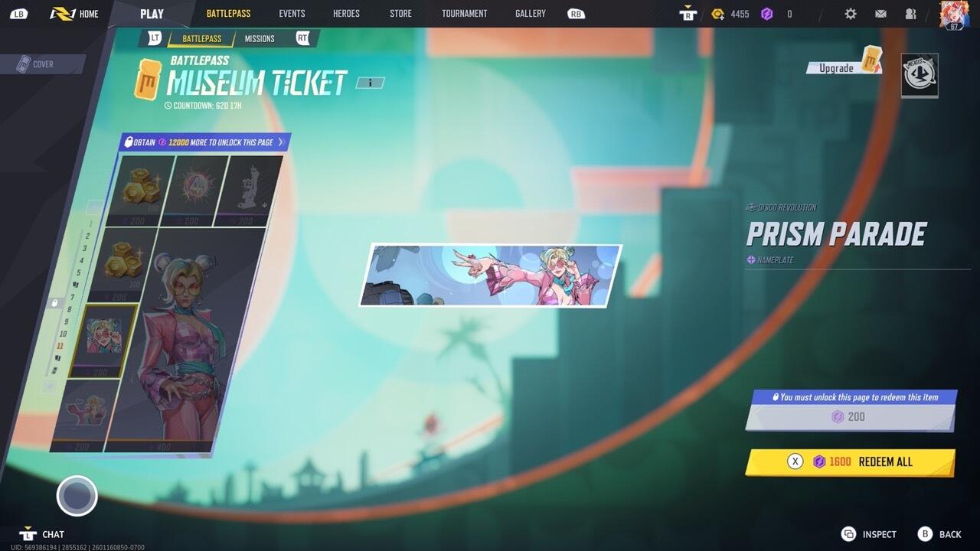Open the Nexus emblem icon

[x=919, y=75]
